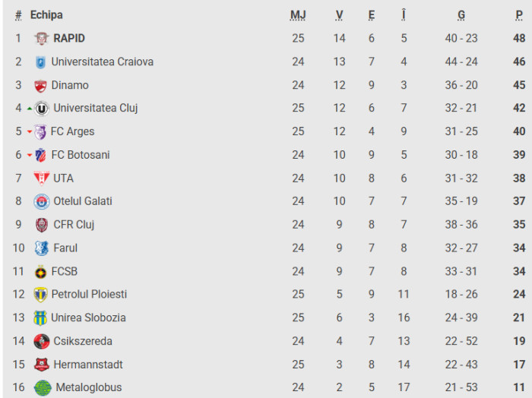
Task: Click the FC Arges team logo
Action: pyautogui.click(x=40, y=132)
